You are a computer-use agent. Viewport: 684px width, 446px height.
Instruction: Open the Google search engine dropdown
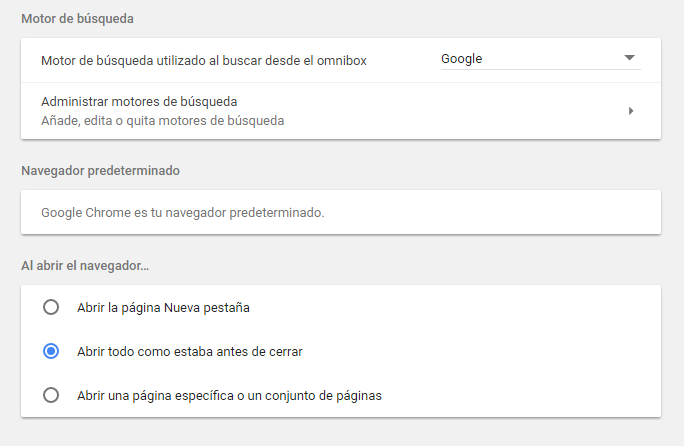(540, 58)
